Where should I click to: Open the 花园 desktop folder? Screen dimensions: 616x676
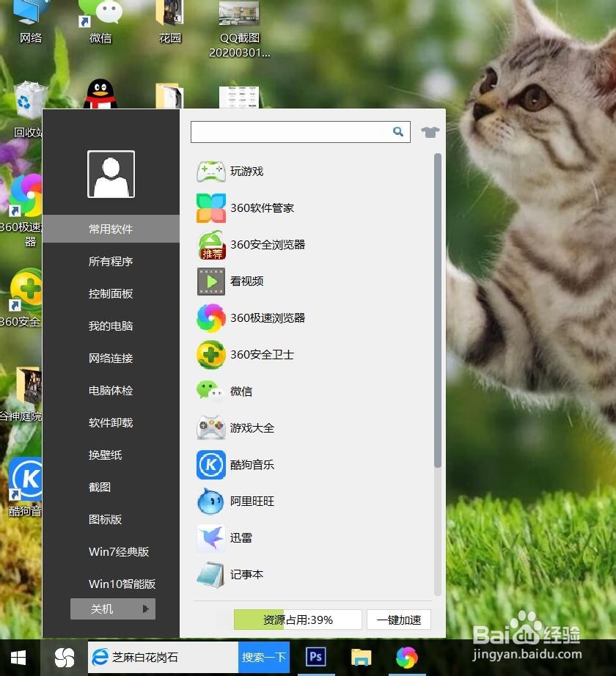pyautogui.click(x=170, y=22)
